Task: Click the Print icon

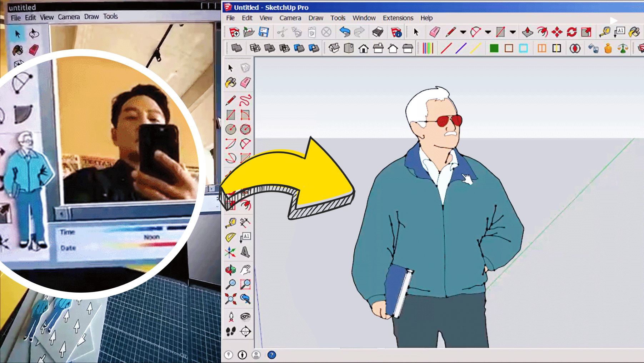Action: coord(378,32)
